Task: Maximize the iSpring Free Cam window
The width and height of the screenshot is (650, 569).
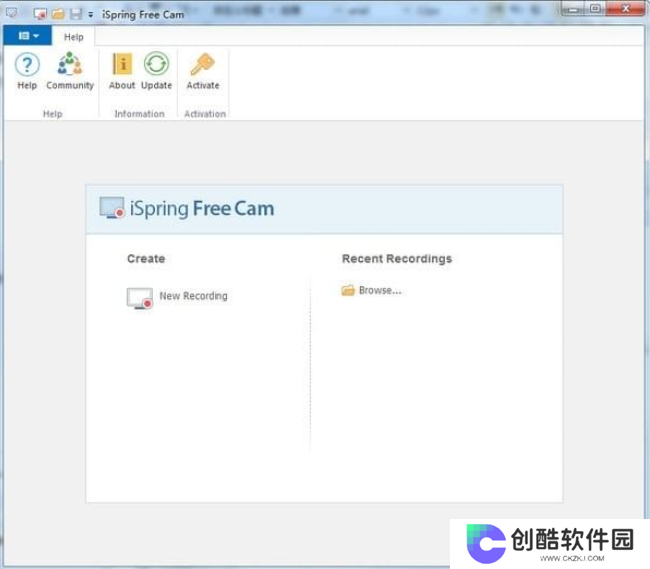Action: point(595,8)
